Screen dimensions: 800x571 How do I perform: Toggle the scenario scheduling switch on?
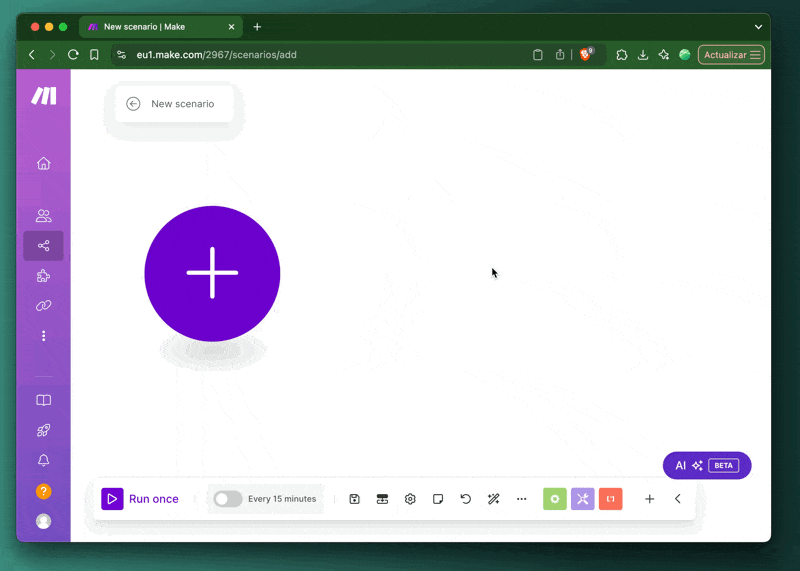coord(228,499)
